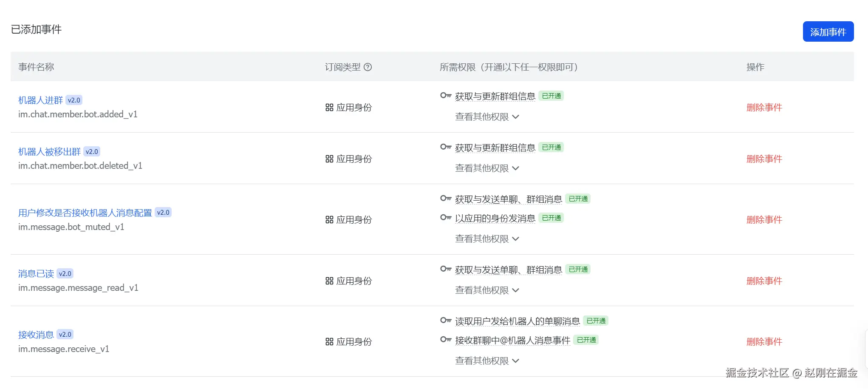868x389 pixels.
Task: Open the 用户修改是否接收机器人消息配置 event link
Action: (x=85, y=213)
